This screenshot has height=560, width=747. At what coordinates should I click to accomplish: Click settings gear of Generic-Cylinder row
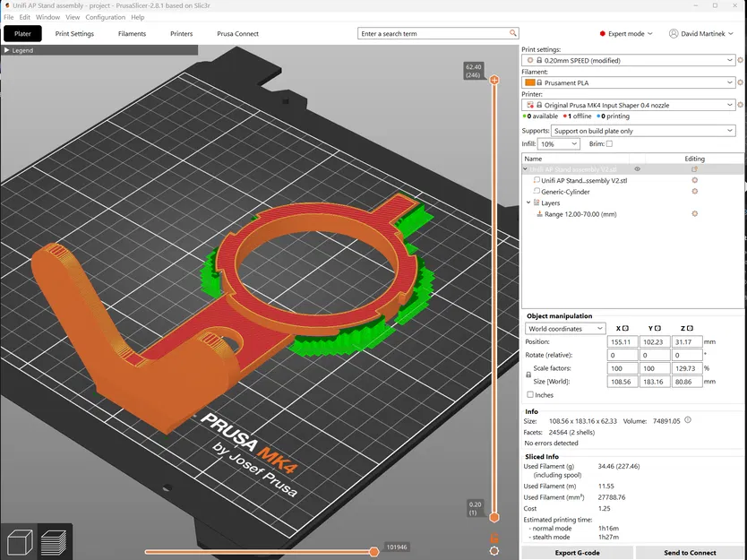point(694,191)
